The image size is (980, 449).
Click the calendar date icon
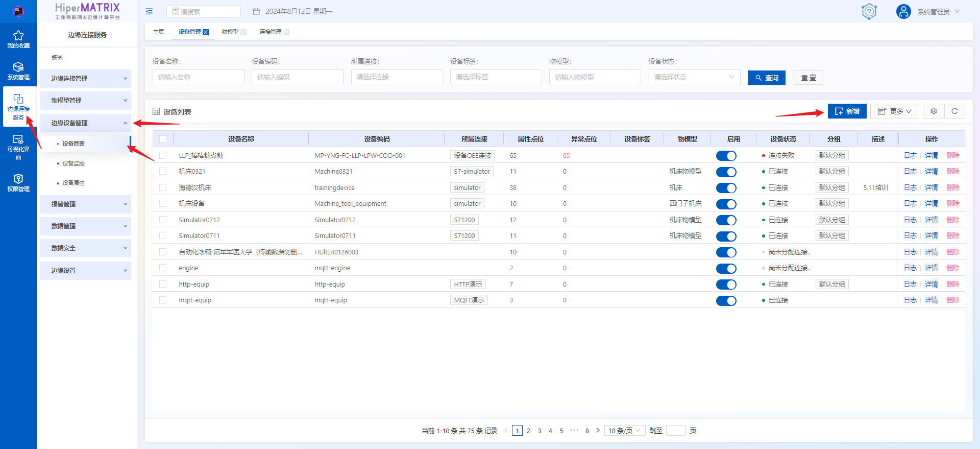coord(256,11)
